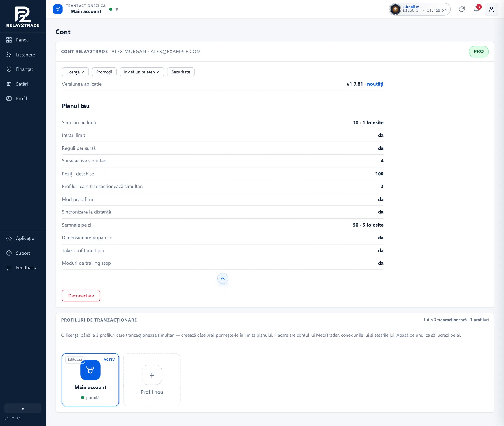Click Editează on Main account profile
Image resolution: width=504 pixels, height=426 pixels.
pos(75,360)
